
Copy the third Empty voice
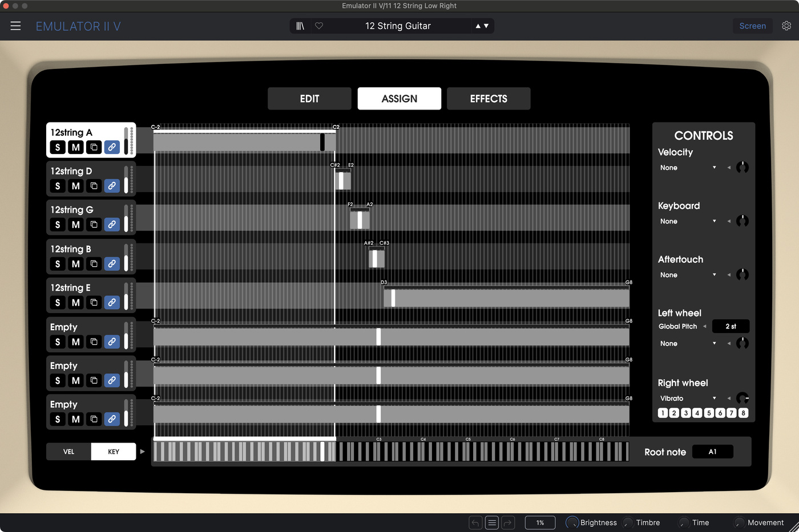94,419
